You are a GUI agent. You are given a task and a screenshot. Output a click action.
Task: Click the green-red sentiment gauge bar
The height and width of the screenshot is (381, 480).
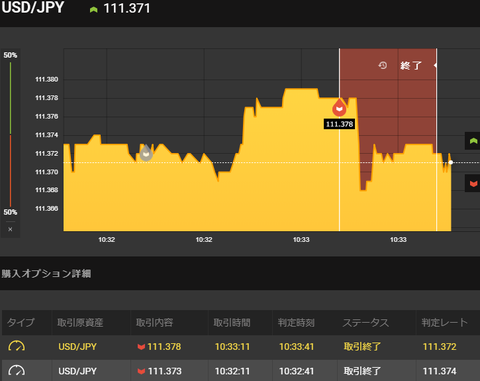10,134
